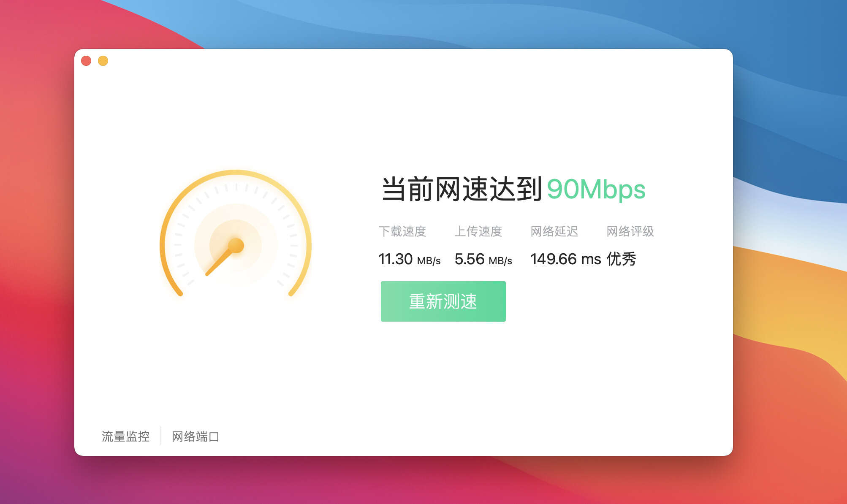The image size is (847, 504).
Task: Select the 90Mbps speed result text
Action: 596,189
